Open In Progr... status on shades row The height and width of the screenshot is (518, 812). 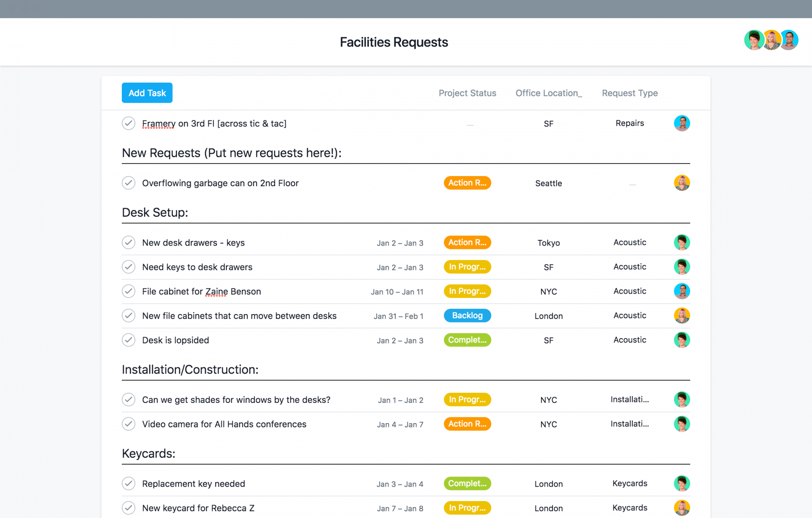[x=467, y=400]
